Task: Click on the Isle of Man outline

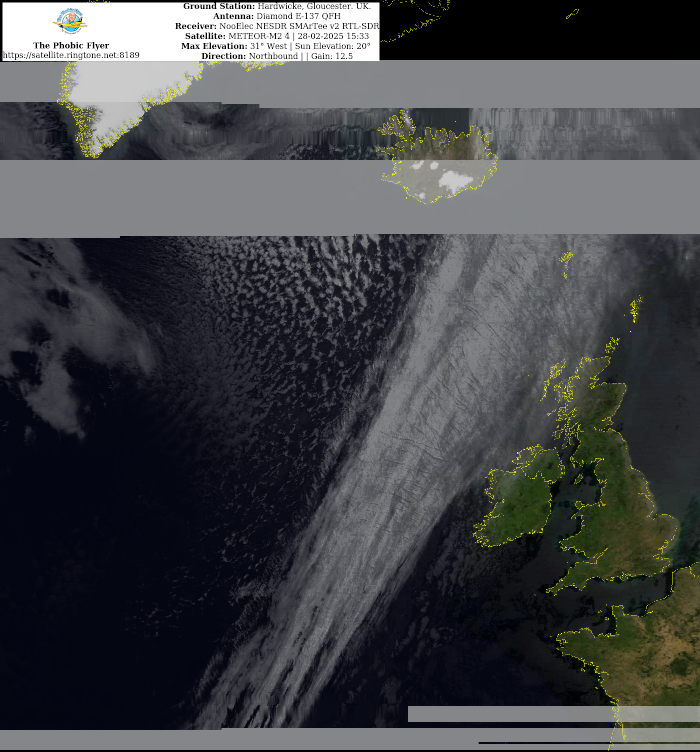Action: point(578,479)
